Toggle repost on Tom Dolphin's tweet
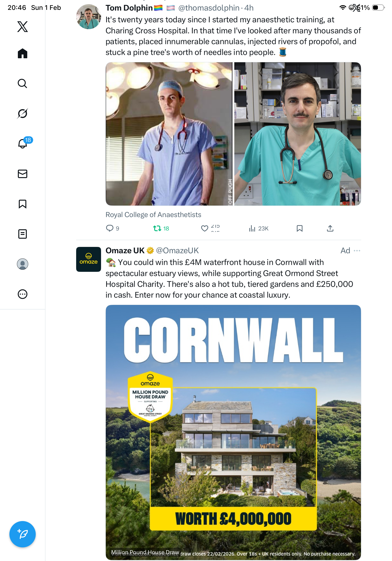392x561 pixels. point(157,228)
